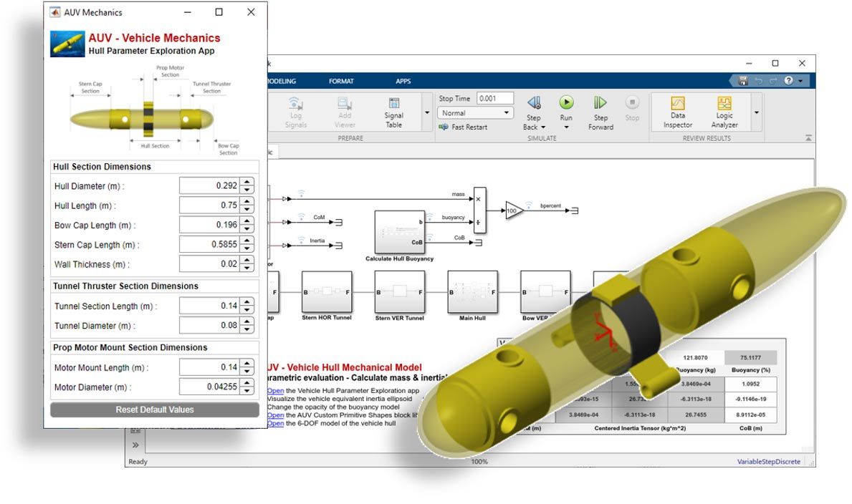Image resolution: width=852 pixels, height=504 pixels.
Task: Switch to the FORMAT tab
Action: pyautogui.click(x=341, y=82)
